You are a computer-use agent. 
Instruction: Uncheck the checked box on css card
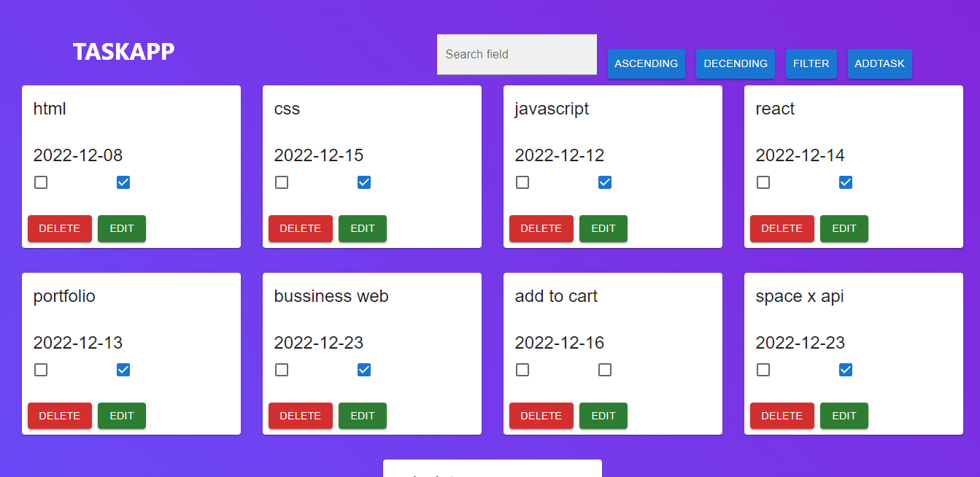pyautogui.click(x=364, y=182)
